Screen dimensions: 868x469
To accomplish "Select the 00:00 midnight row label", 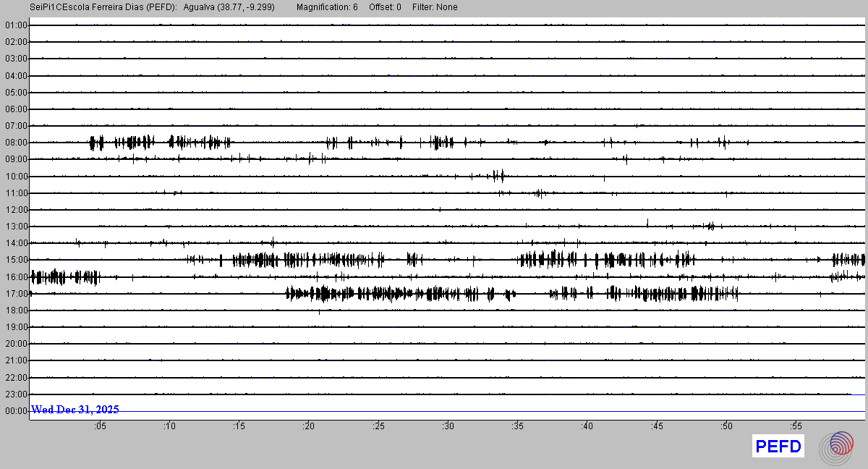I will [15, 411].
